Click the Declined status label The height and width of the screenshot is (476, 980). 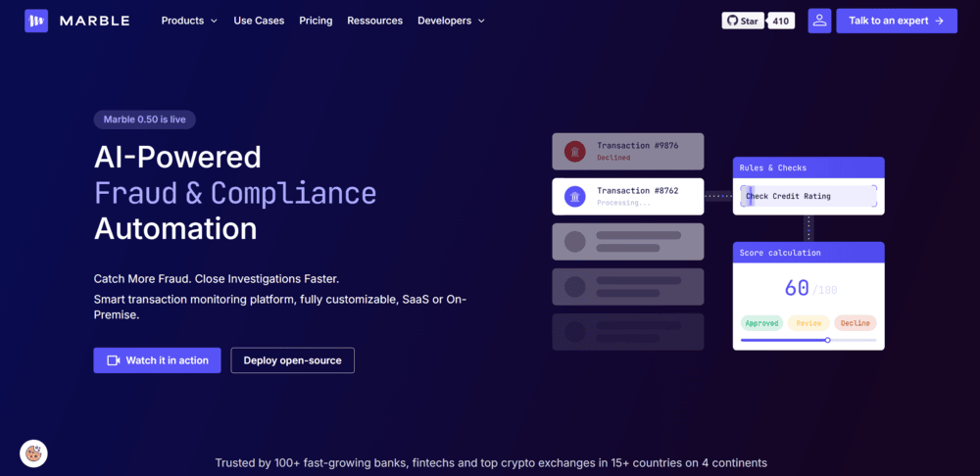[613, 158]
